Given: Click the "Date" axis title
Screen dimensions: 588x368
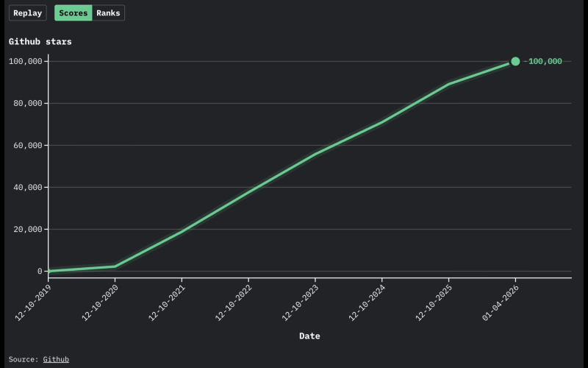Looking at the screenshot, I should click(x=309, y=336).
